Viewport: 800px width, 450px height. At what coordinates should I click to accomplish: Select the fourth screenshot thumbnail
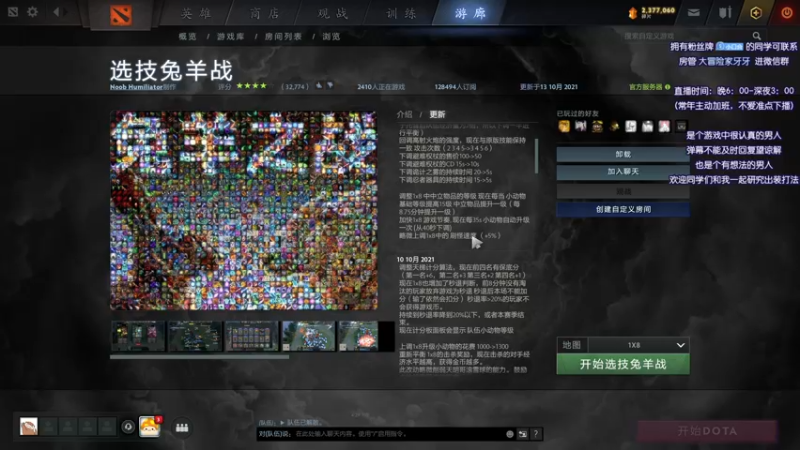point(309,336)
